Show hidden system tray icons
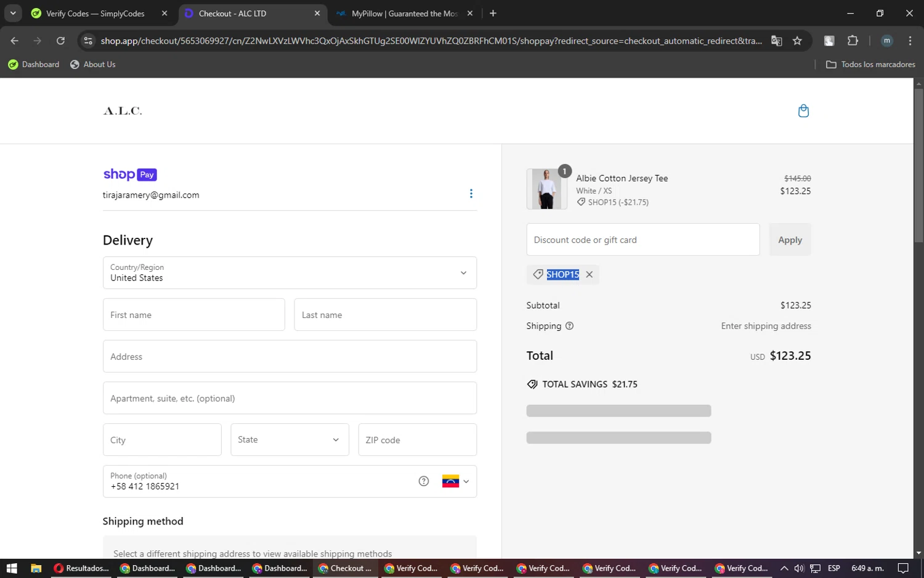924x578 pixels. click(x=784, y=568)
